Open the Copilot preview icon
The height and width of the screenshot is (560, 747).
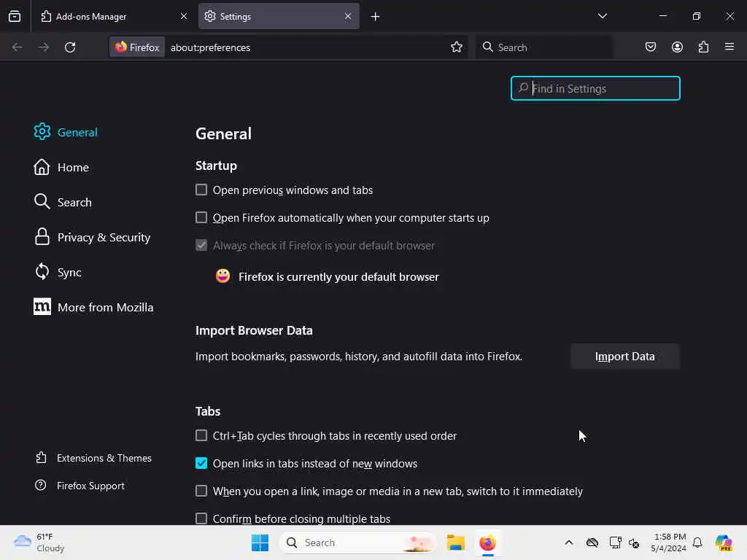(x=724, y=542)
